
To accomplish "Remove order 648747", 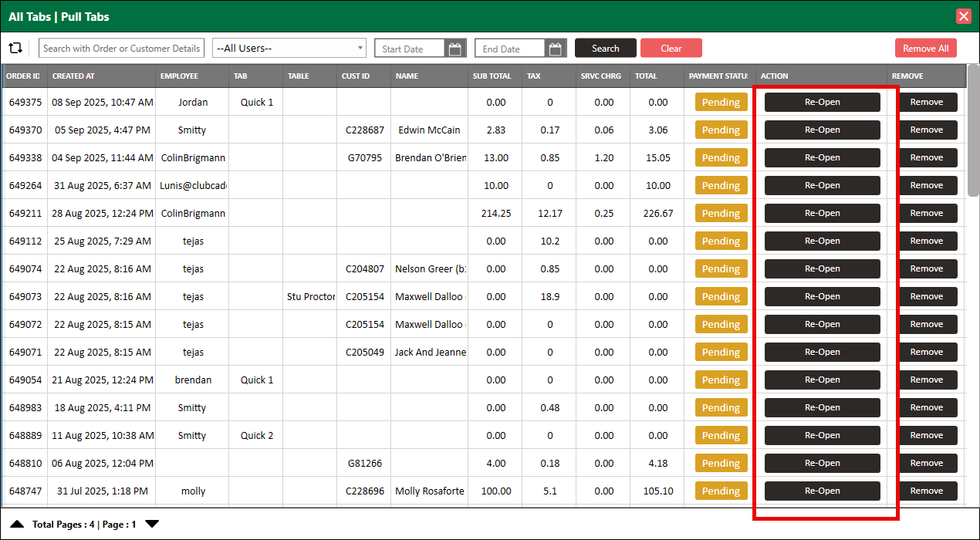I will tap(927, 491).
